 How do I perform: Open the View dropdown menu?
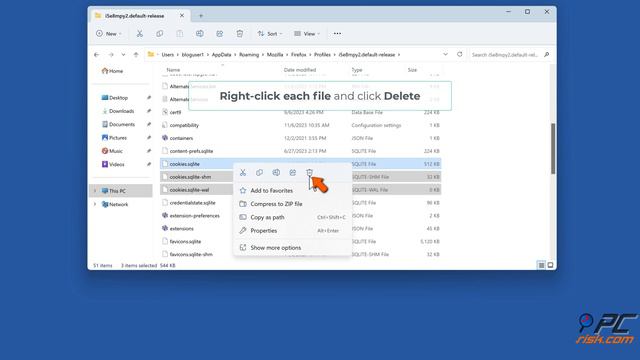pos(307,34)
